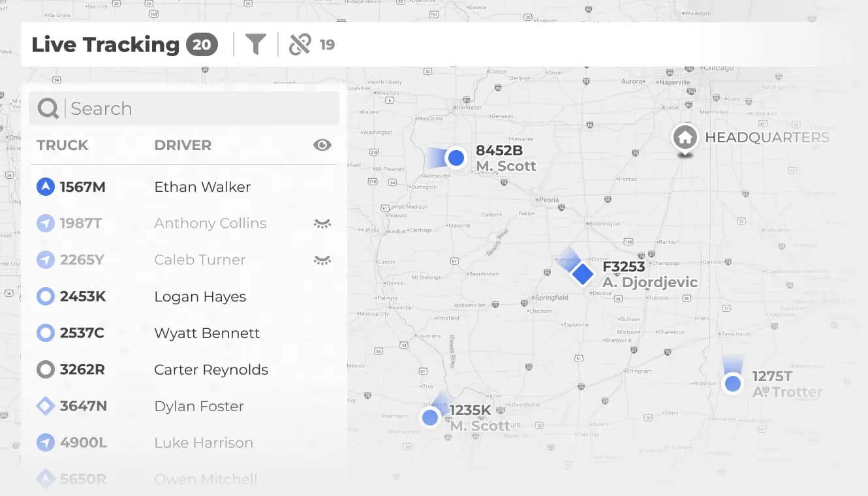Click the 3647N diamond status icon
The height and width of the screenshot is (496, 868).
45,407
